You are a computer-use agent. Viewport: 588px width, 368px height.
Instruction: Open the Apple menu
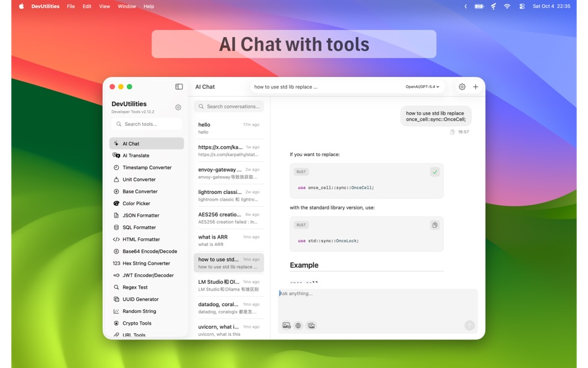[22, 6]
